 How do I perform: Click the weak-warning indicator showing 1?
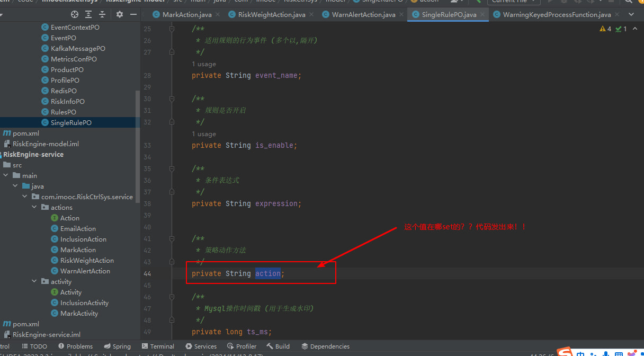(622, 29)
